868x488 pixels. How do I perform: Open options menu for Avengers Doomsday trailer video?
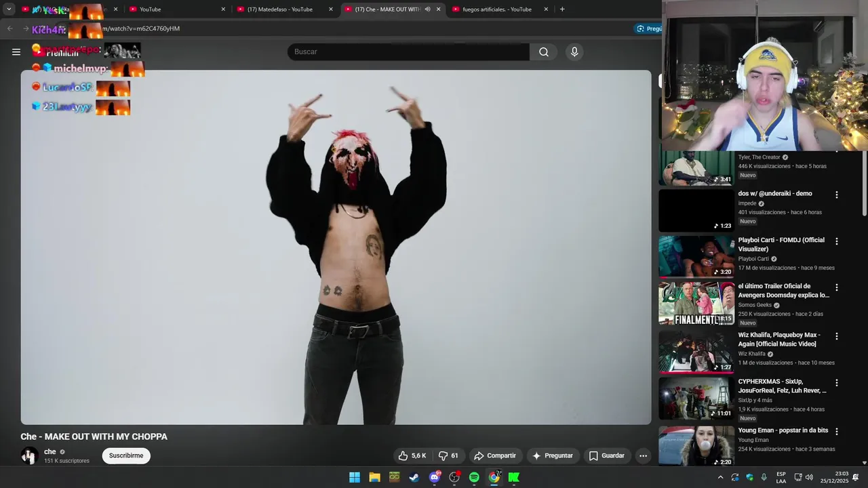pos(836,287)
